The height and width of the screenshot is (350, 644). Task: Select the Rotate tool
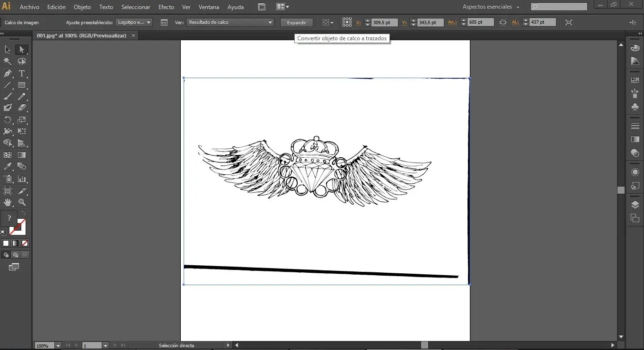pos(8,120)
